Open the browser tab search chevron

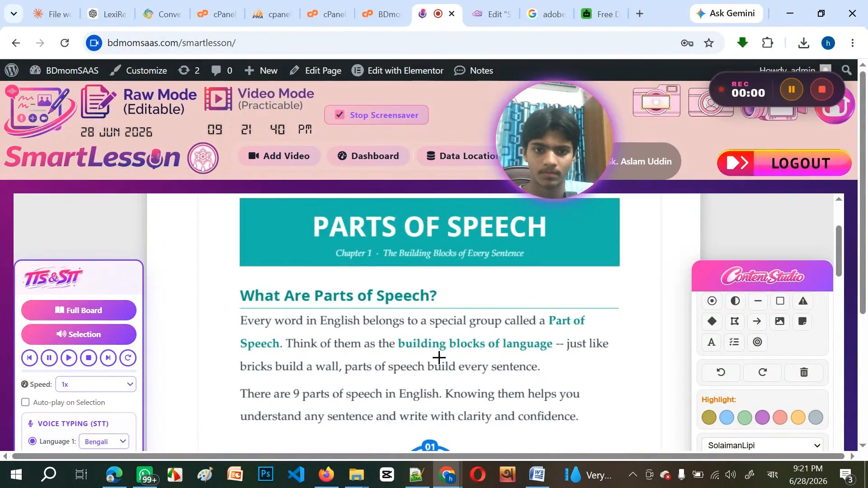coord(14,14)
